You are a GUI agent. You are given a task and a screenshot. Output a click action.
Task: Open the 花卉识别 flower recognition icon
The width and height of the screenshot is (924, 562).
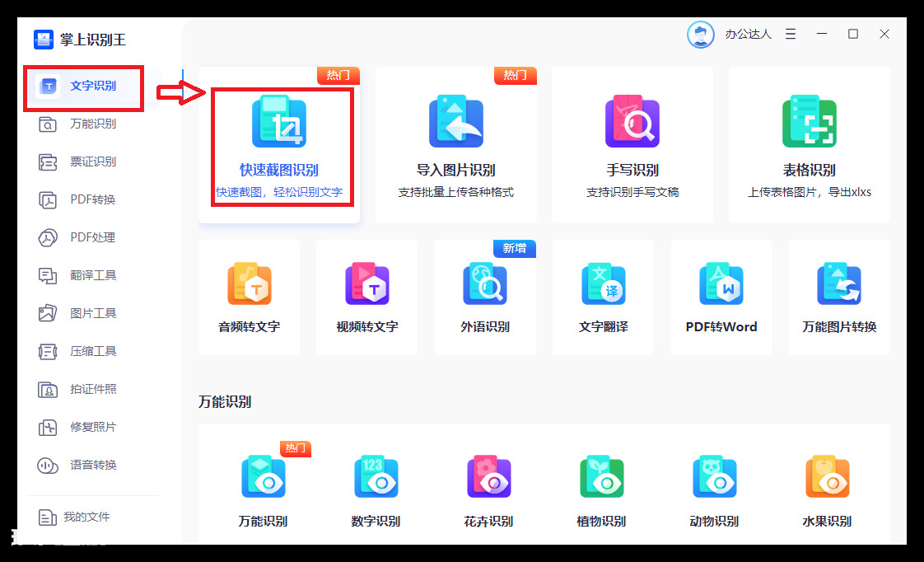(x=489, y=476)
